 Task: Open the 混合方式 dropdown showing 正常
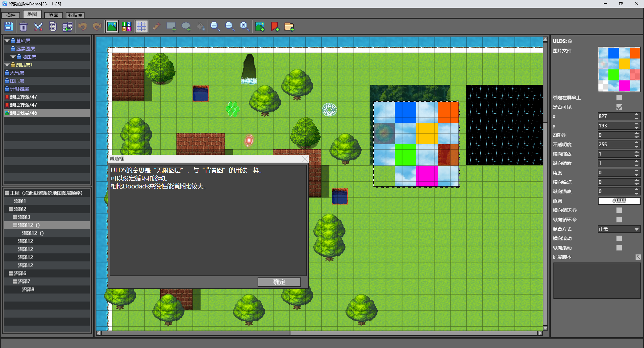[619, 229]
